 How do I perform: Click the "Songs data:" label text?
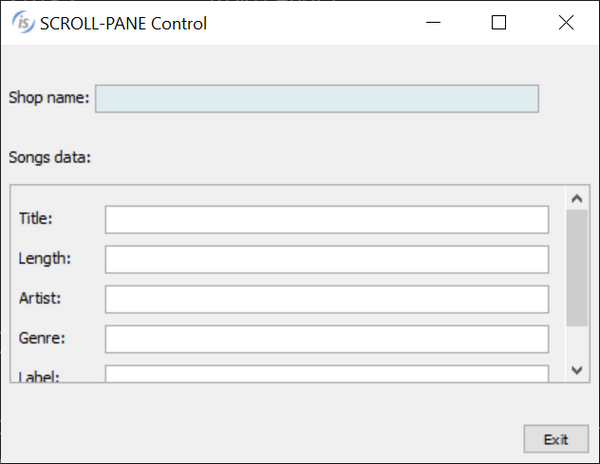49,157
